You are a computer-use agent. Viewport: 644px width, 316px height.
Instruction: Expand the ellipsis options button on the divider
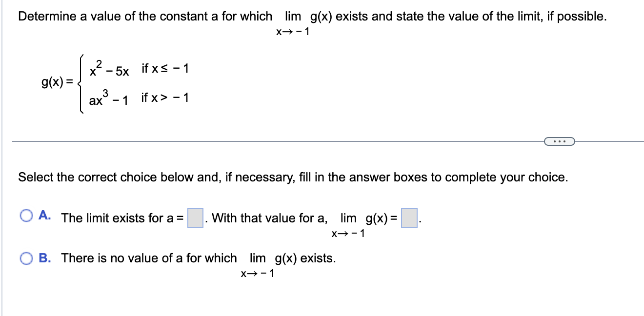pos(560,141)
